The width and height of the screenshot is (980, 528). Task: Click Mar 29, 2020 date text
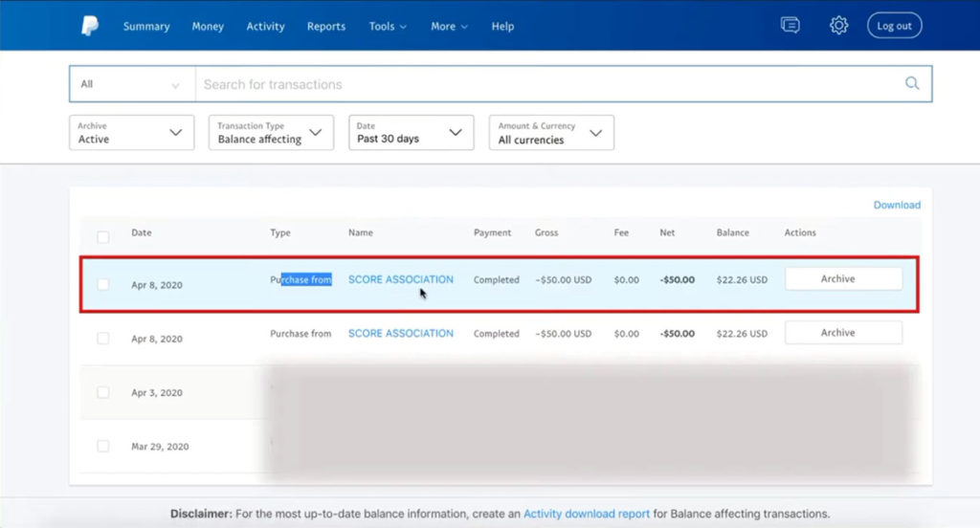tap(160, 446)
